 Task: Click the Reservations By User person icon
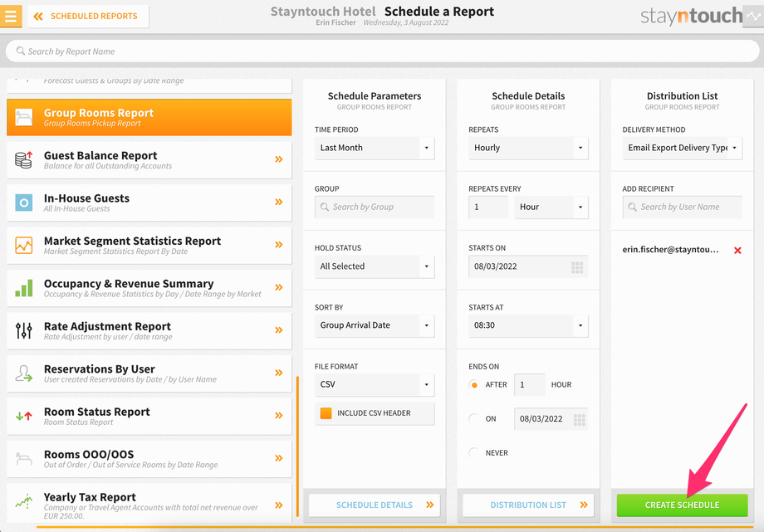point(23,373)
